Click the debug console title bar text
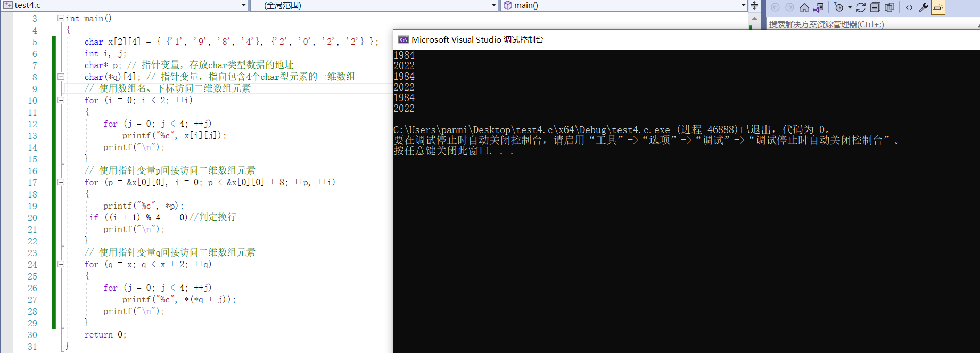 point(477,40)
